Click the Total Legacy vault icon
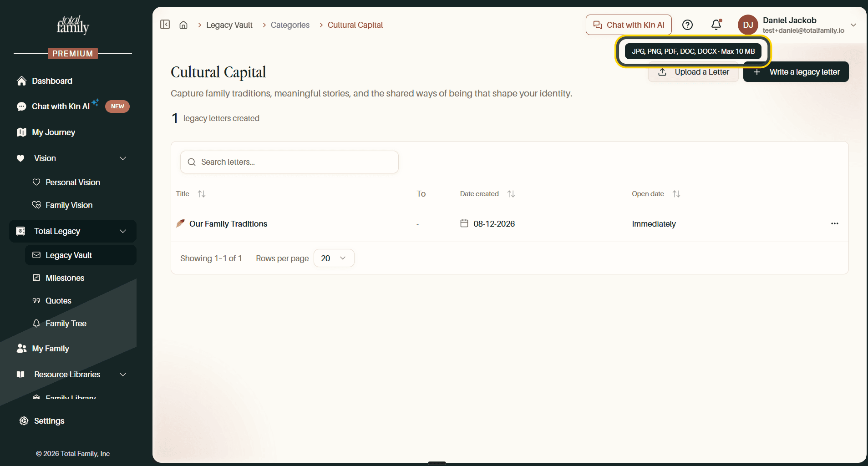 20,231
